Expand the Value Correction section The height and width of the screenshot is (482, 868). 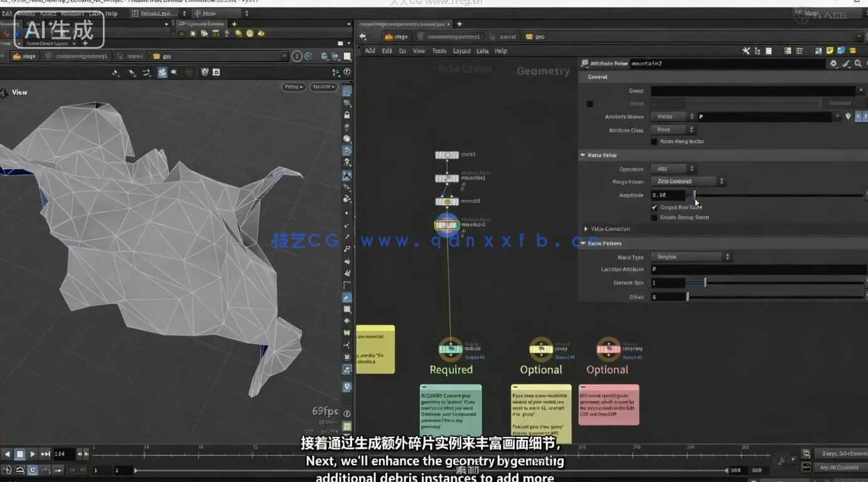pos(586,229)
